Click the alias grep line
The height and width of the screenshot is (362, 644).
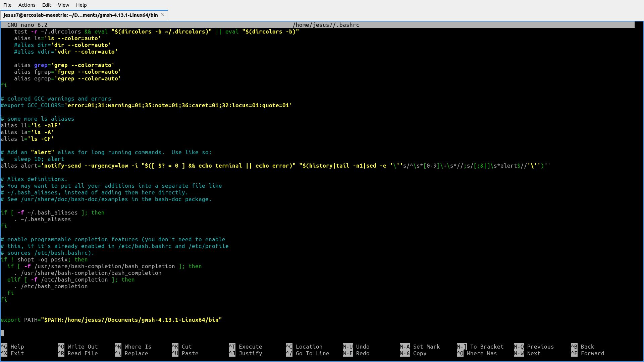(x=64, y=65)
